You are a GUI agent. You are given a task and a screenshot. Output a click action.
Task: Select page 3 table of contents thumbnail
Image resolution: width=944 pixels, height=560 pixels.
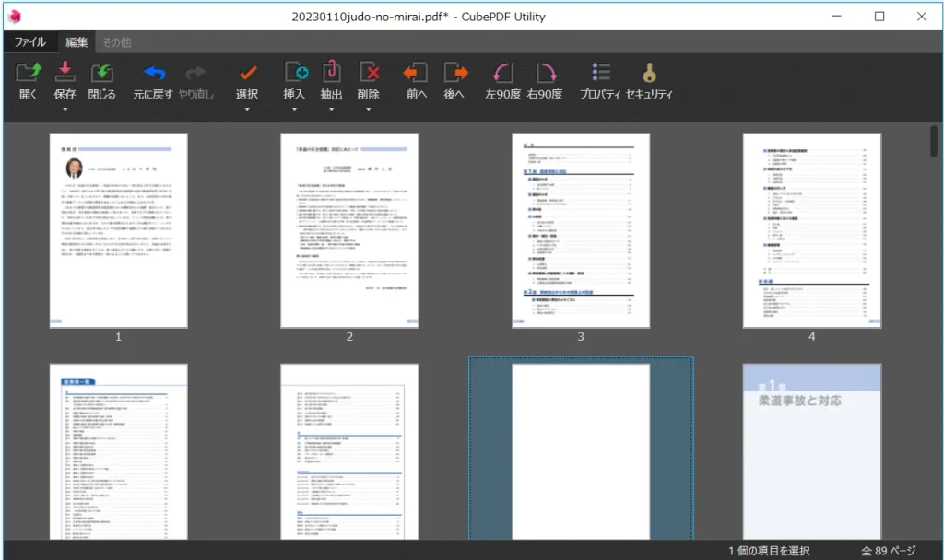tap(581, 230)
